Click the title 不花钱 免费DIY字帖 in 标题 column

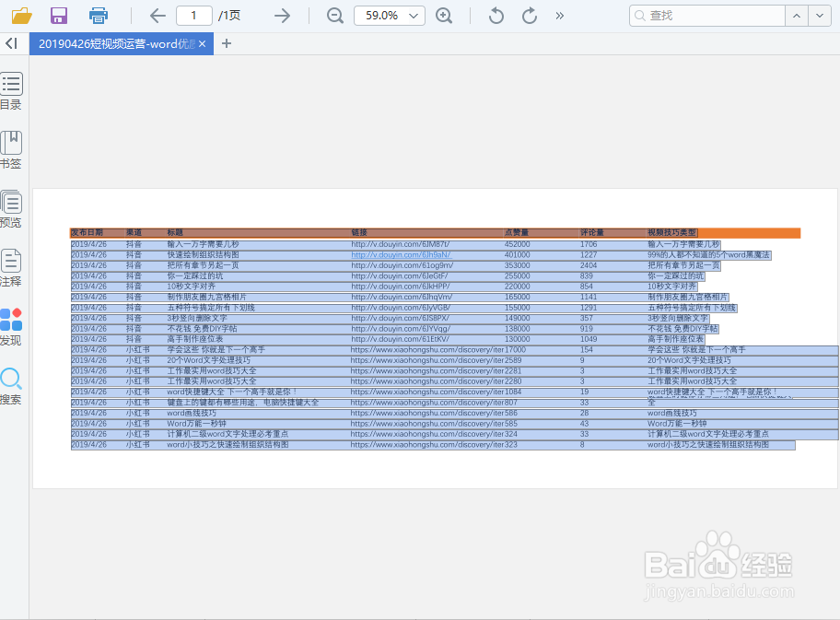[x=202, y=329]
